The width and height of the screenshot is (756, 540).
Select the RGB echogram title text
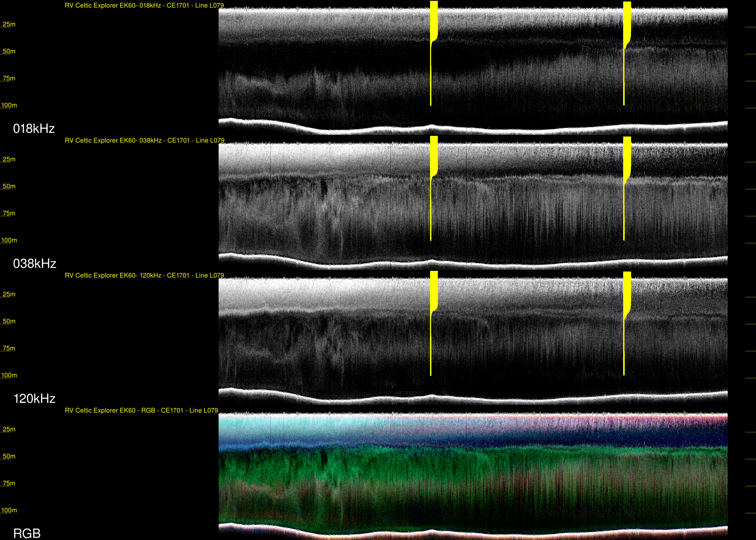tap(141, 411)
